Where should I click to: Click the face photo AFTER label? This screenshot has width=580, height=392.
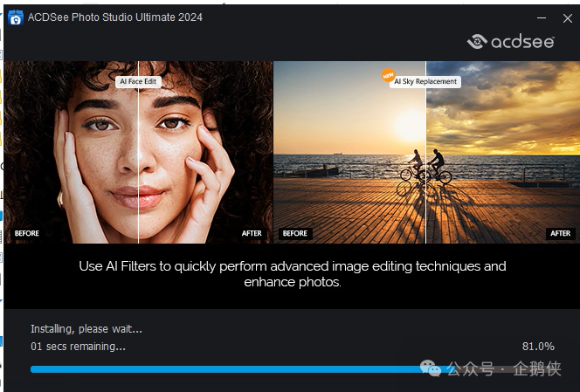[x=252, y=234]
